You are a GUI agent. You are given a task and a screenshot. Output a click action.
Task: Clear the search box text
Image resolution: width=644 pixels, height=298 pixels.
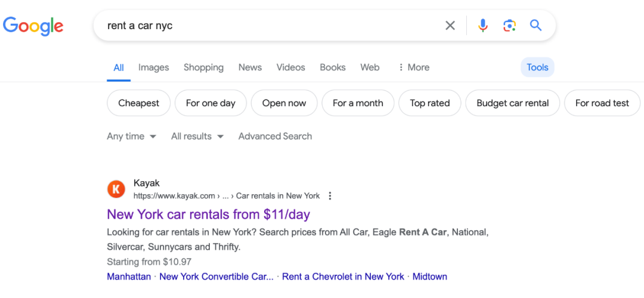[x=450, y=26]
